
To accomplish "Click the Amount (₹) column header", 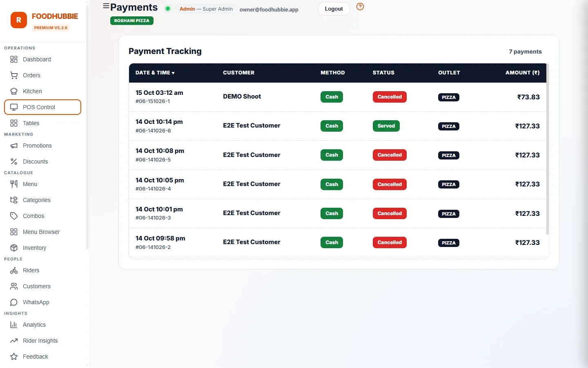I will (x=523, y=73).
